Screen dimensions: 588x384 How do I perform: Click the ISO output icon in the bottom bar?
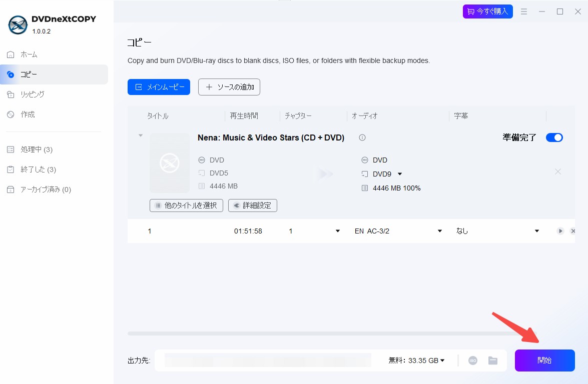click(472, 360)
